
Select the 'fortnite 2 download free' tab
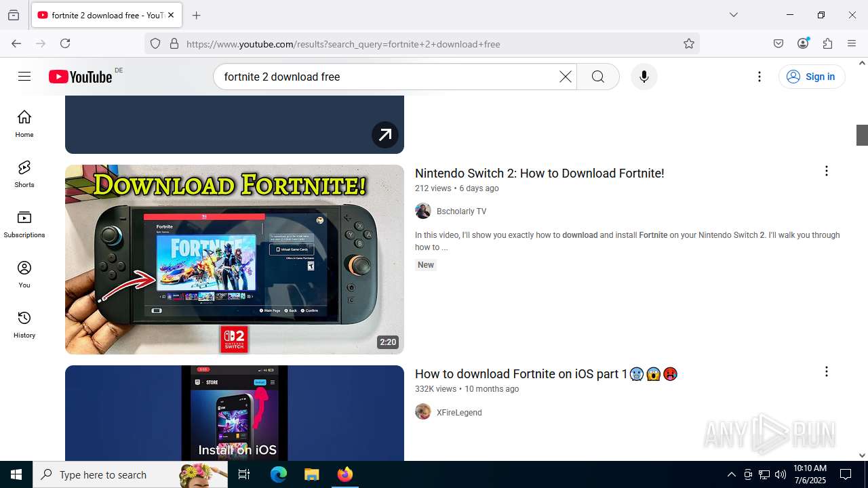[x=106, y=15]
